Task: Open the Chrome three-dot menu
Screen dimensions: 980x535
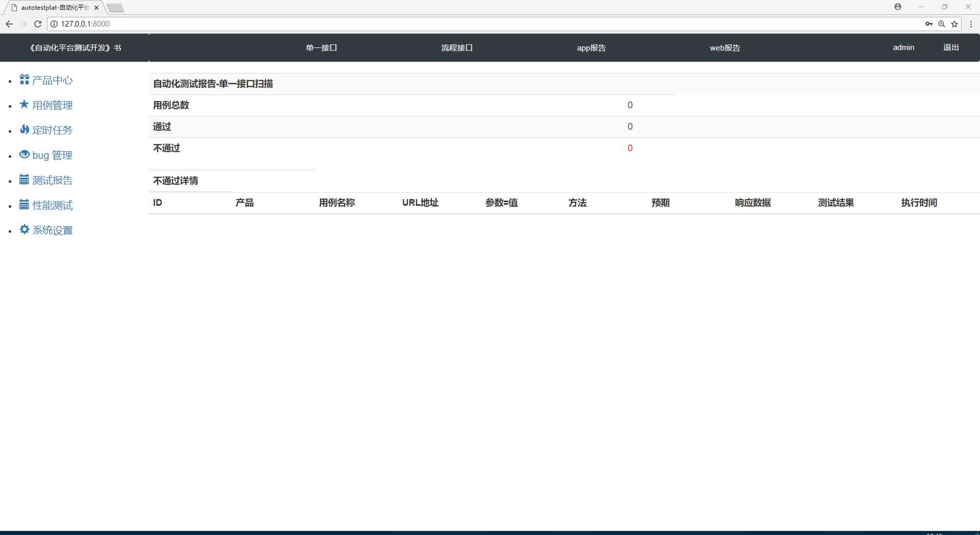Action: [x=971, y=24]
